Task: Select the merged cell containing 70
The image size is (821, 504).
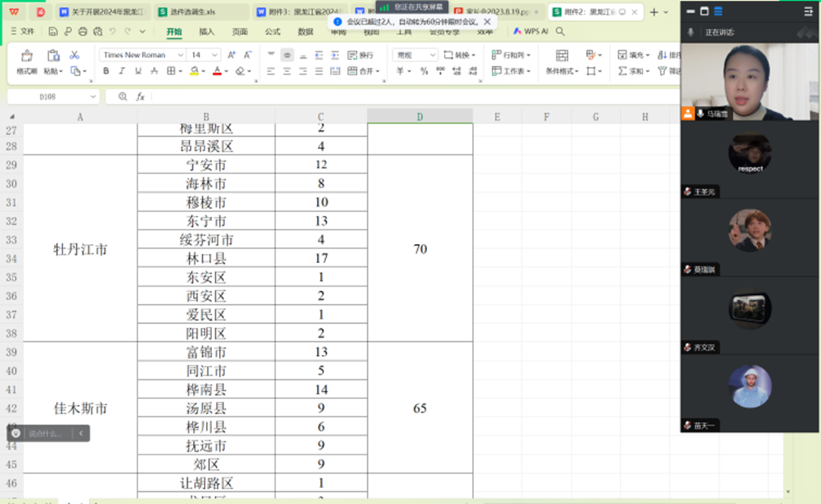Action: click(420, 249)
